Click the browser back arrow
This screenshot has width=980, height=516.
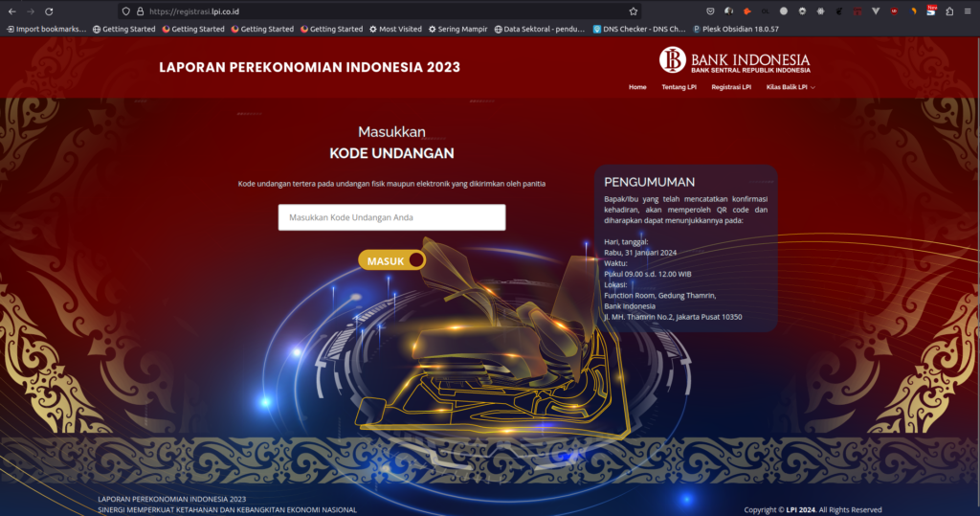pos(11,11)
